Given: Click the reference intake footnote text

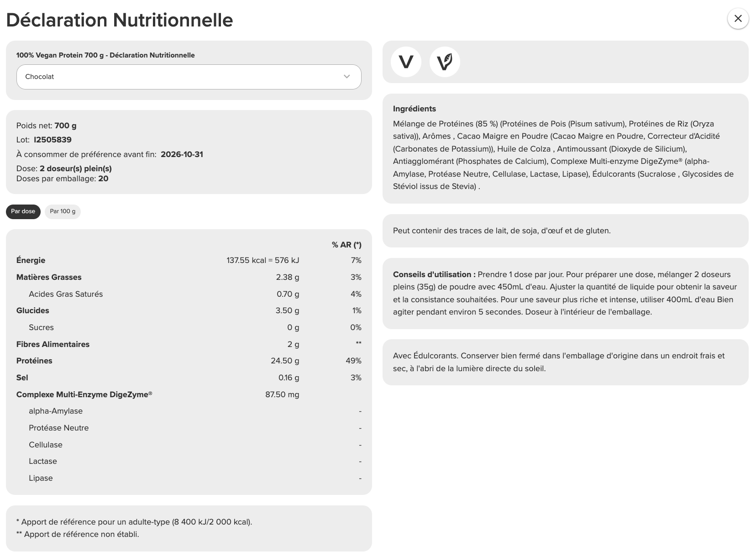Looking at the screenshot, I should (134, 522).
